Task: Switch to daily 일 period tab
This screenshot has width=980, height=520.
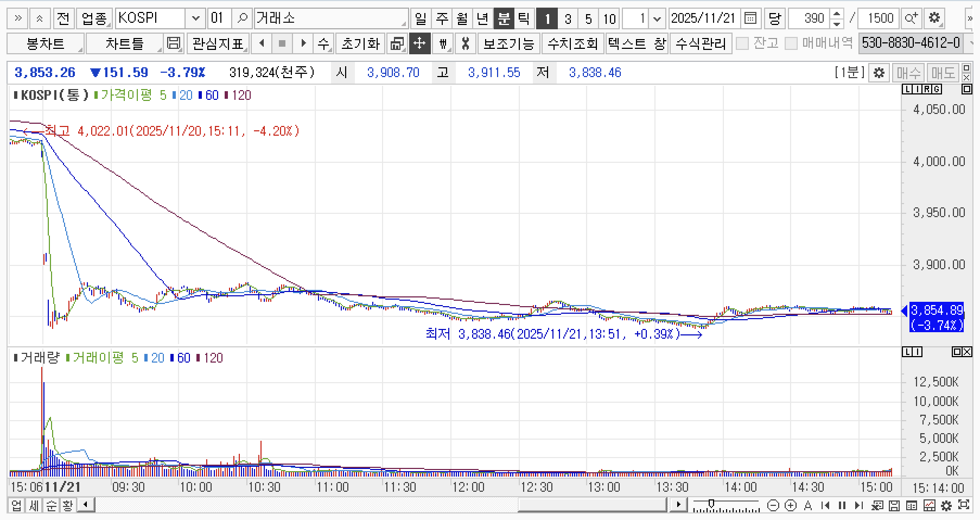Action: point(421,18)
